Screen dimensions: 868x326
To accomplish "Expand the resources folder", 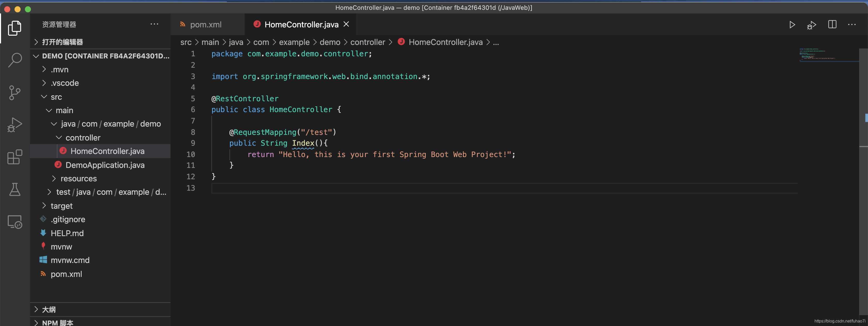I will point(100,178).
